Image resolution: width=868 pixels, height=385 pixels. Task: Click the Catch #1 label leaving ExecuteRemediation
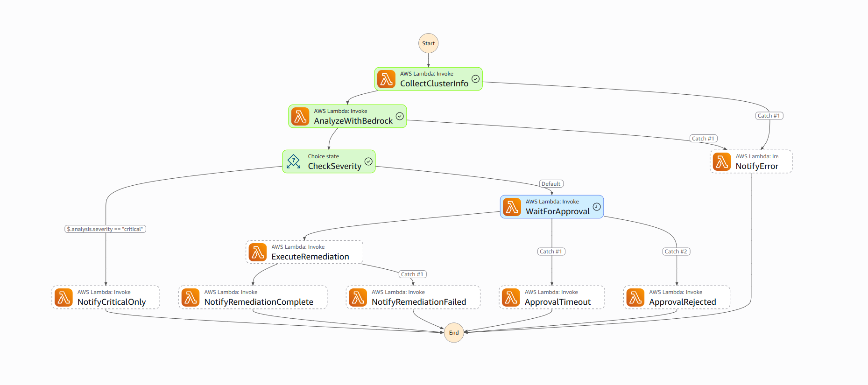point(412,274)
